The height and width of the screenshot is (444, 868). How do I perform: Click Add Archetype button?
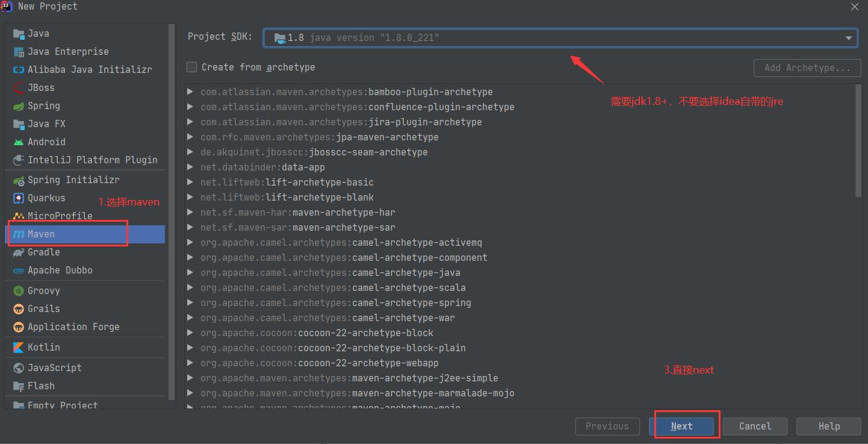pyautogui.click(x=807, y=68)
